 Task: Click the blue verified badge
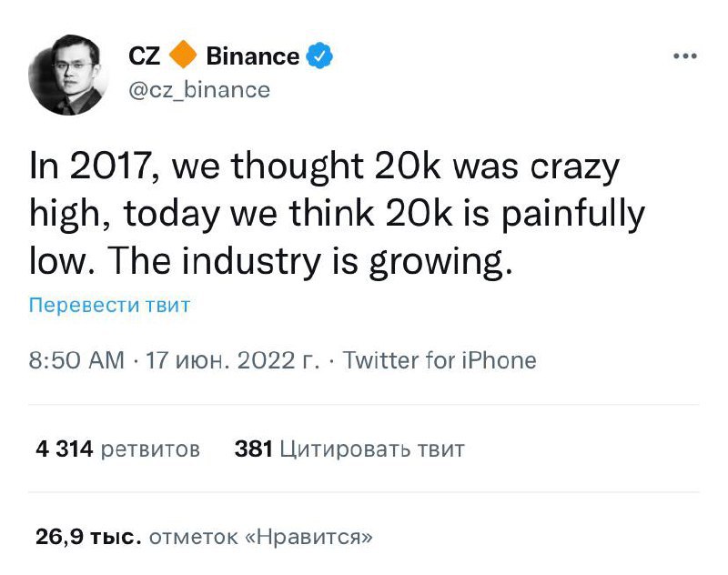pyautogui.click(x=318, y=56)
